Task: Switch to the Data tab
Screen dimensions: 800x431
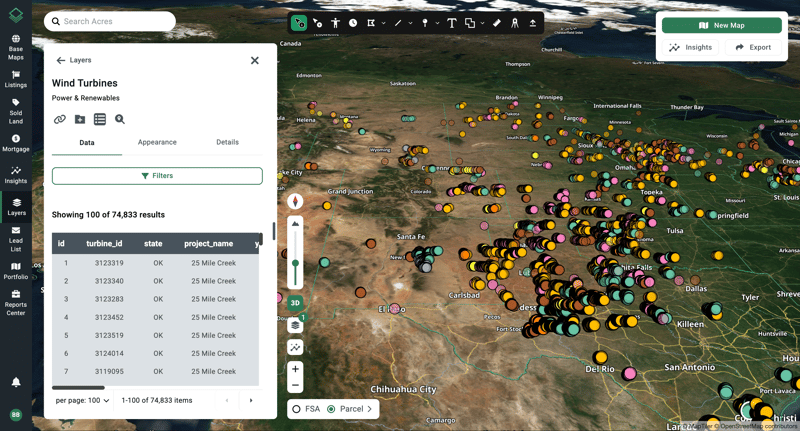Action: (x=87, y=142)
